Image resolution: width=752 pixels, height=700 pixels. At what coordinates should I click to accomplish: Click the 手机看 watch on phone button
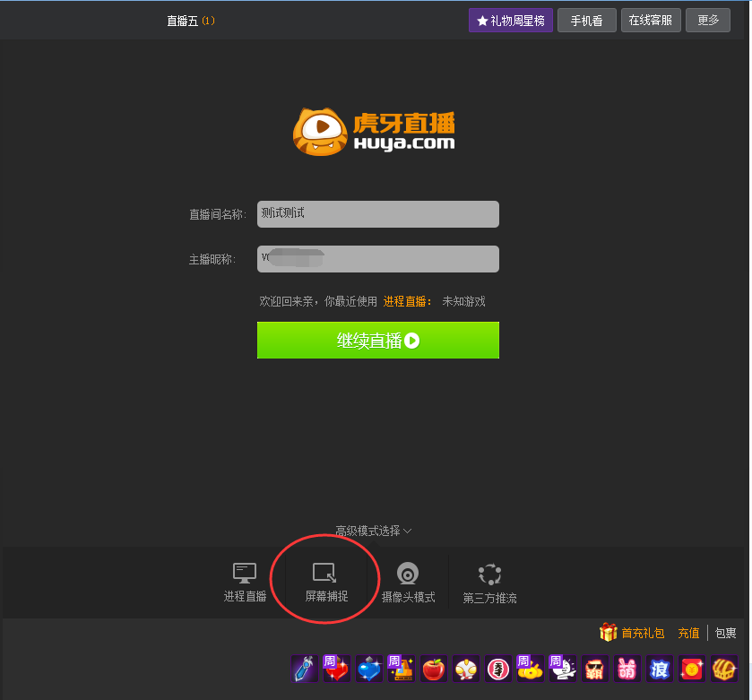pyautogui.click(x=586, y=20)
